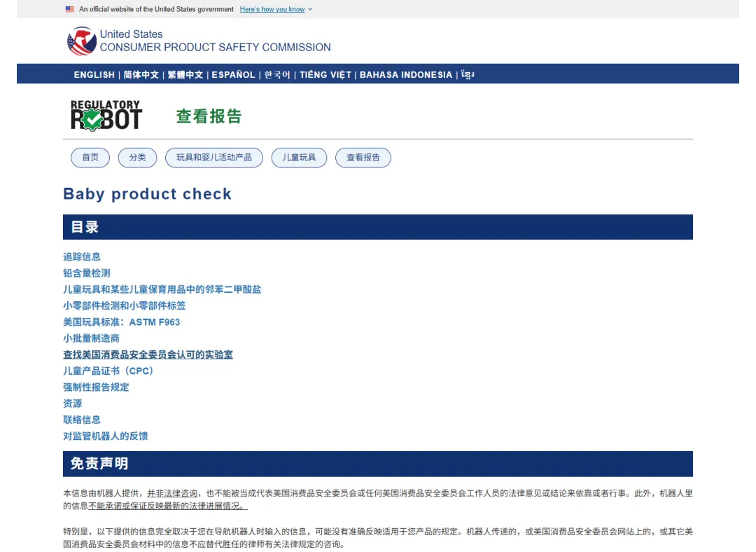The image size is (756, 552).
Task: Open the 玩具和婴儿活动产品 breadcrumb
Action: (214, 158)
